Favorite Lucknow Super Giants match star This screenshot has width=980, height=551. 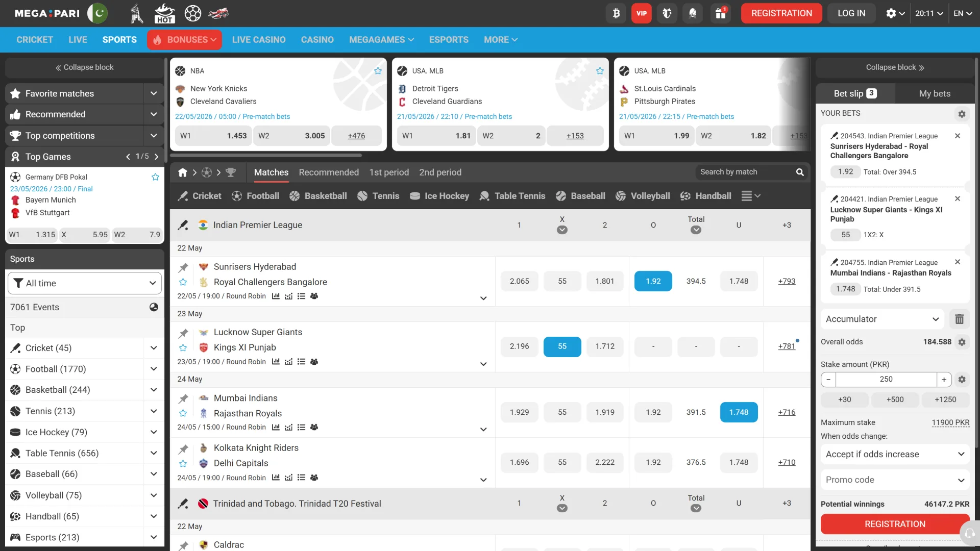click(183, 348)
